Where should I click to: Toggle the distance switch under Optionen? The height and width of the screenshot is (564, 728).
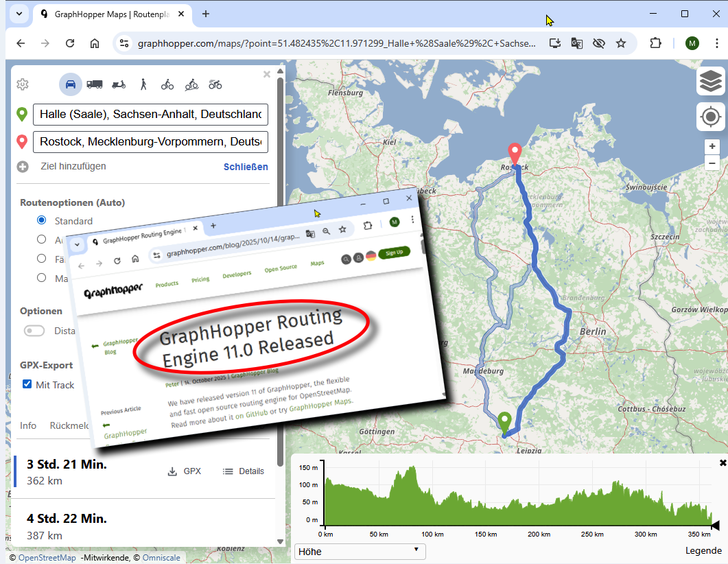pyautogui.click(x=34, y=331)
